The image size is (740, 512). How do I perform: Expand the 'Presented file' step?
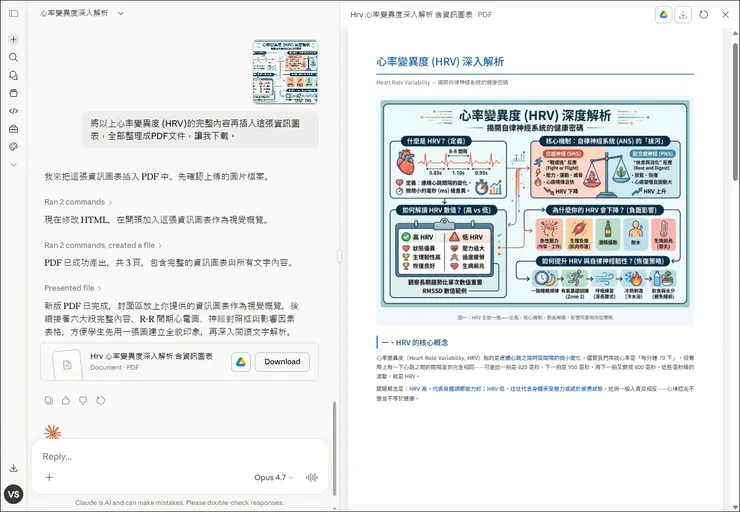pyautogui.click(x=73, y=288)
